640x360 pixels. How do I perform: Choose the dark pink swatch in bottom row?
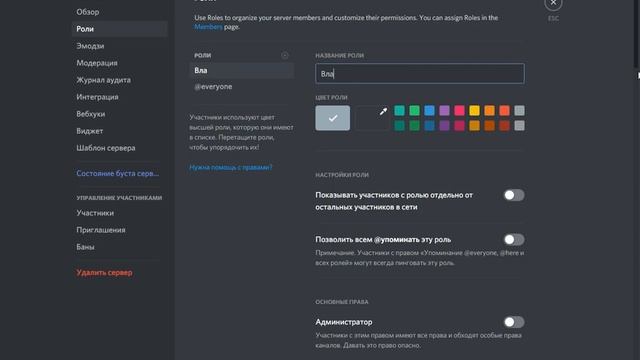click(459, 125)
